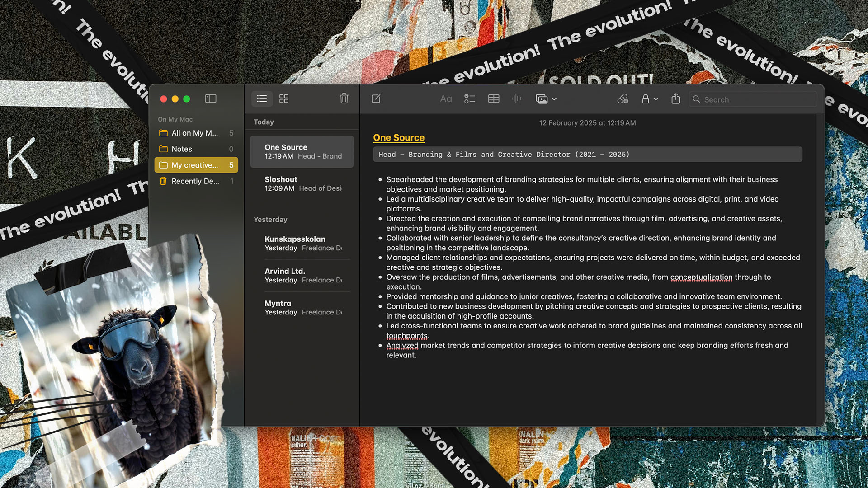The width and height of the screenshot is (868, 488).
Task: Open the Sloshout note
Action: pyautogui.click(x=302, y=184)
